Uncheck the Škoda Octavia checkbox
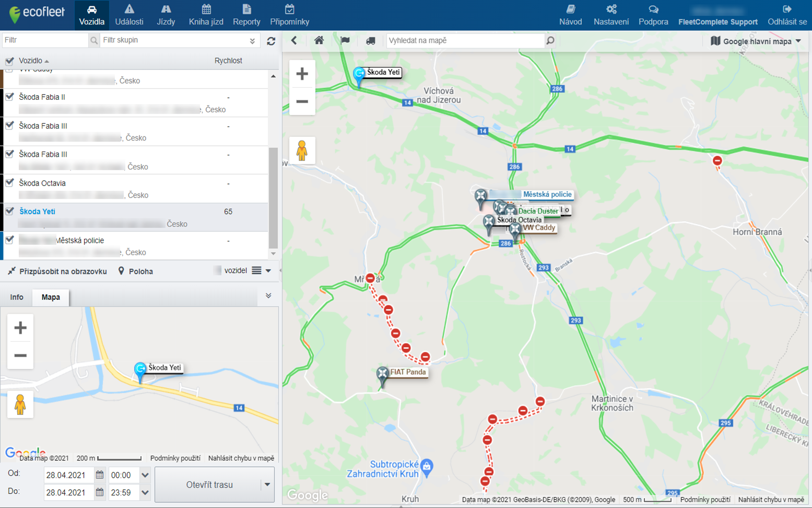812x508 pixels. (9, 182)
